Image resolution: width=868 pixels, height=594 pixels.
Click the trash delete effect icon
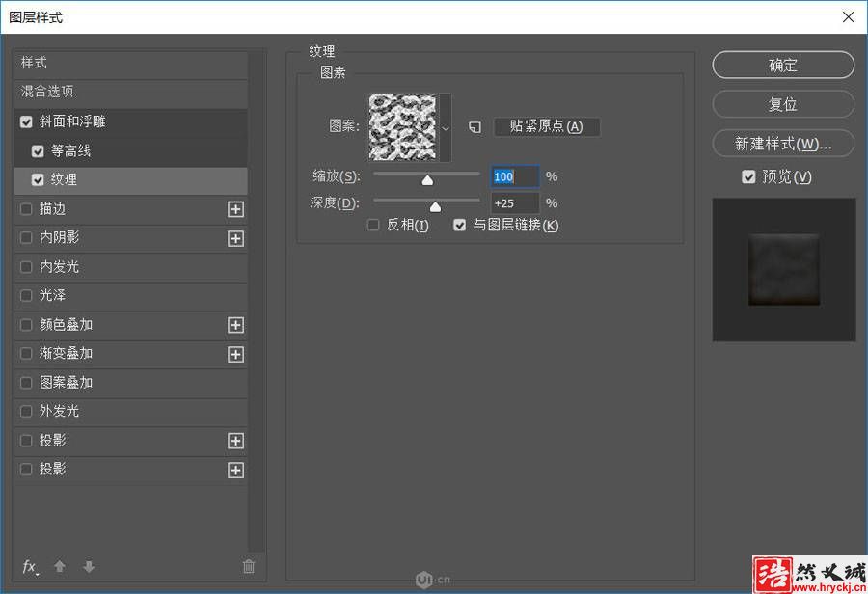[x=249, y=566]
